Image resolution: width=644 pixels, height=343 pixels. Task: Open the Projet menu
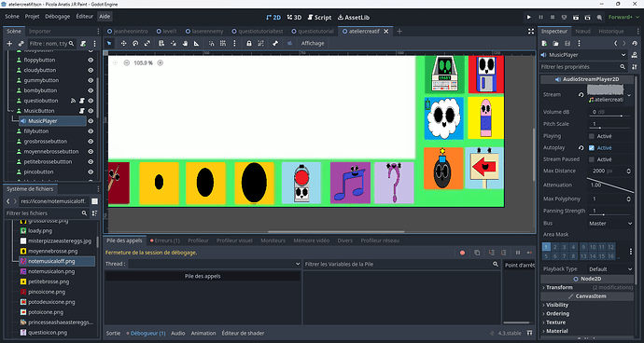(32, 17)
